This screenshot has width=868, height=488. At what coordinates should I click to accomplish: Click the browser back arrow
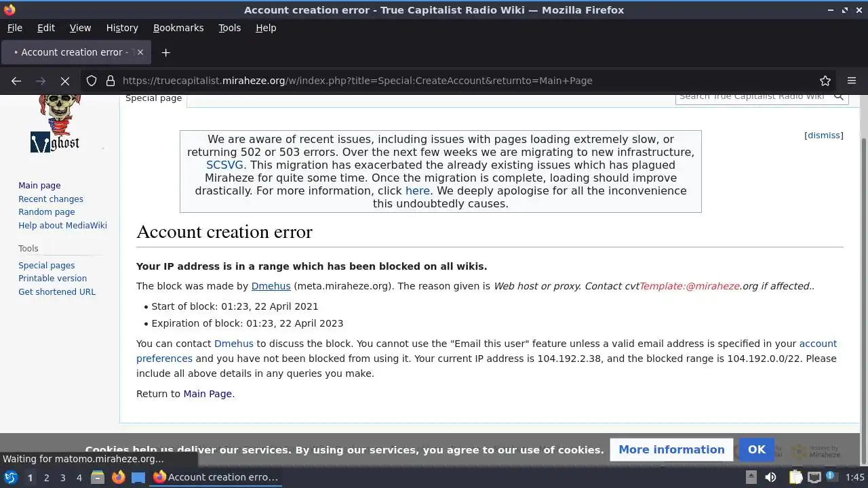[x=16, y=81]
